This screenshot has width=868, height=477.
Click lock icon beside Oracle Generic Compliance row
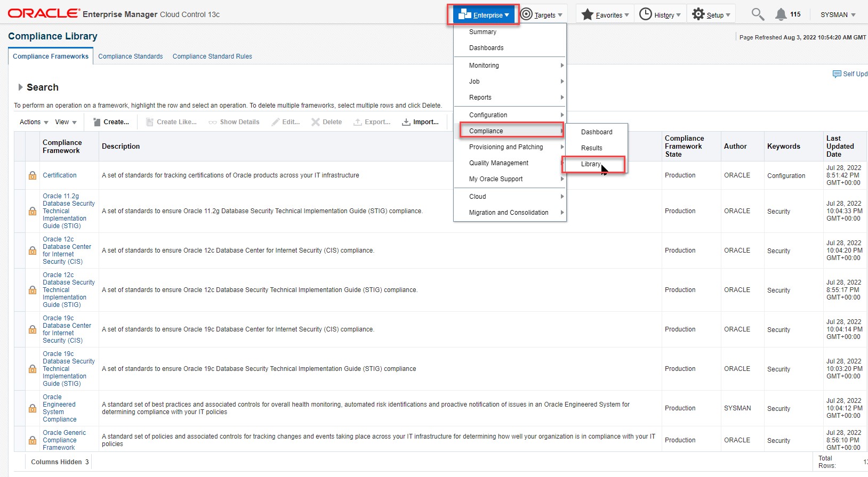click(33, 440)
